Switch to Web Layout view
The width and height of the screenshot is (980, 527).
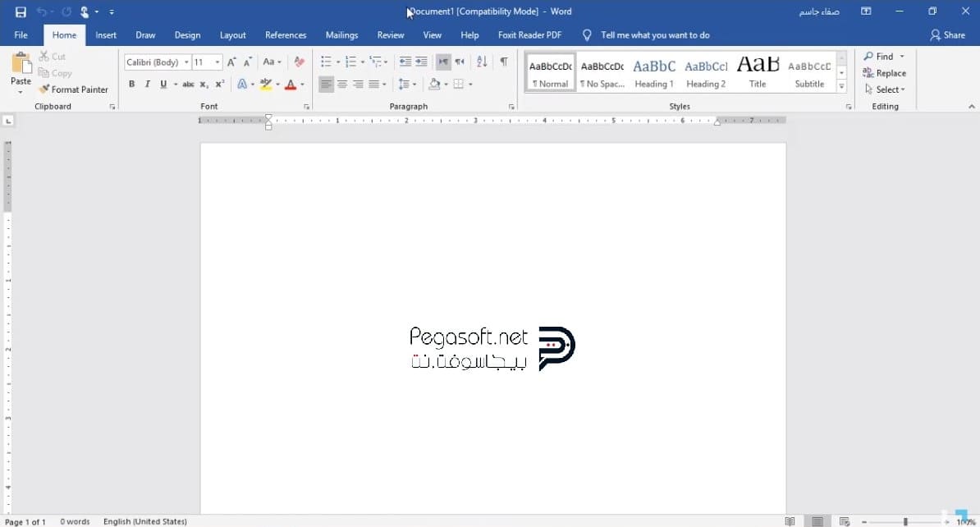coord(845,521)
